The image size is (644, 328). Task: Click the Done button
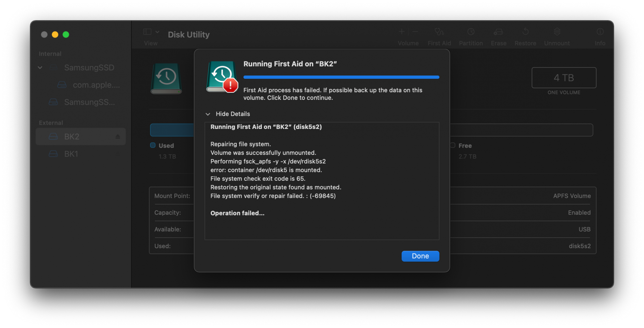click(420, 256)
